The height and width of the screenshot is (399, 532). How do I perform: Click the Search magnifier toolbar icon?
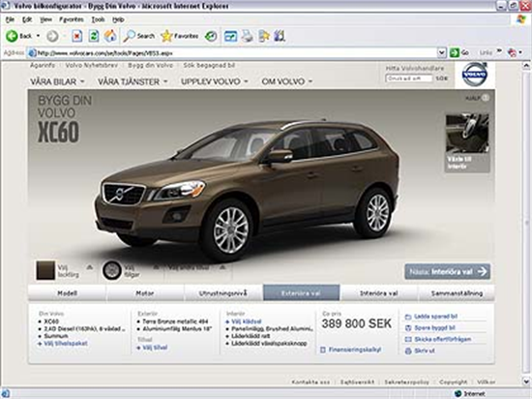(129, 36)
